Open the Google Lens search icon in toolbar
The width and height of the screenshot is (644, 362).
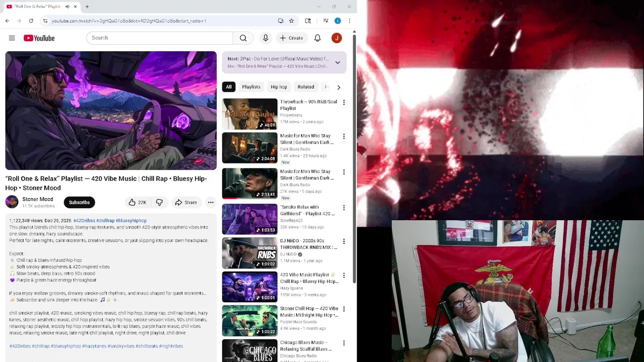[x=308, y=21]
